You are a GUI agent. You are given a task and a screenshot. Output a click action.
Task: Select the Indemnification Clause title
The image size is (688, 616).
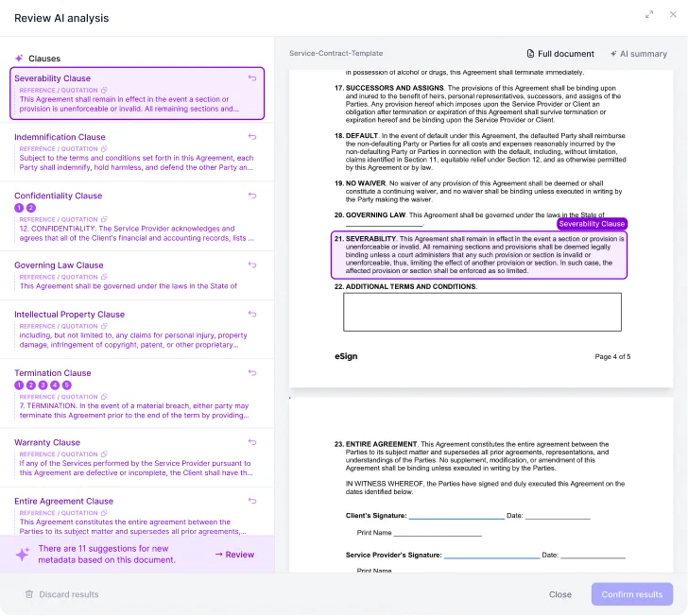pos(60,137)
